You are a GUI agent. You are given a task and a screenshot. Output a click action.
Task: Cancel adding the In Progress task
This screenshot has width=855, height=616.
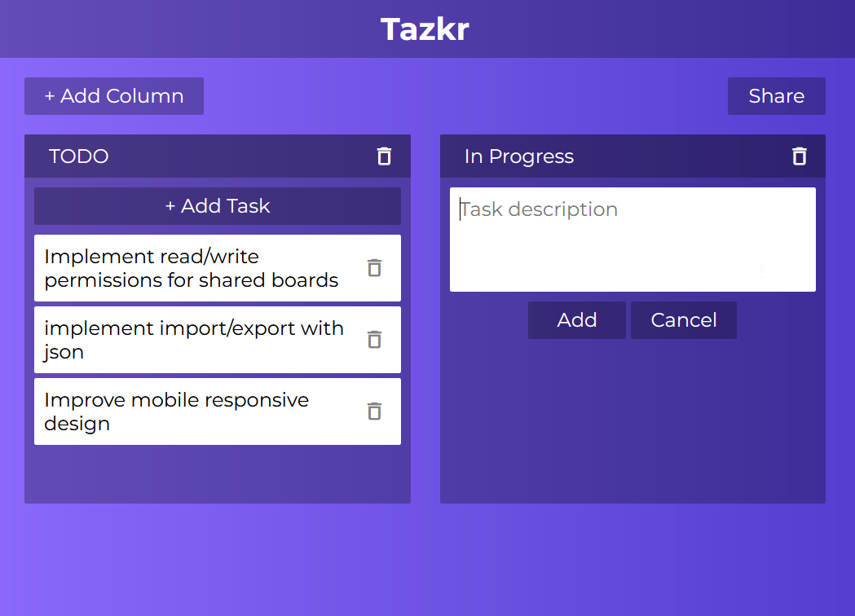click(683, 319)
